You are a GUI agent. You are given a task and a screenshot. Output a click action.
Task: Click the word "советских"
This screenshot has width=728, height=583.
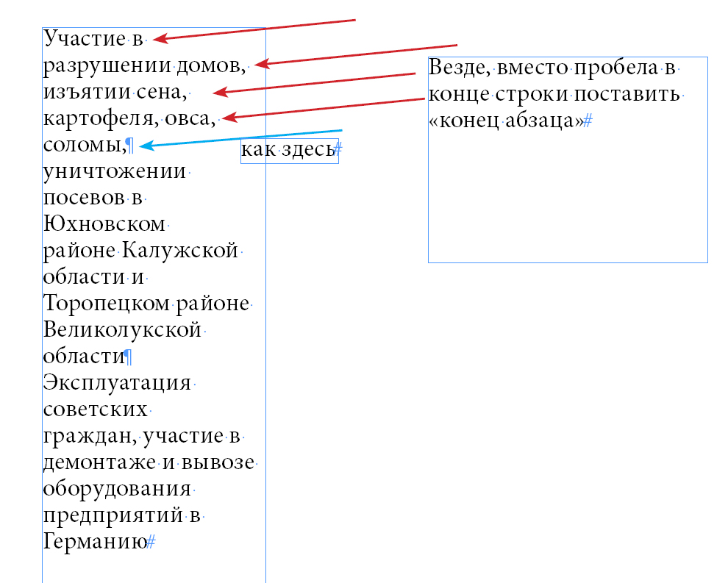[x=95, y=409]
